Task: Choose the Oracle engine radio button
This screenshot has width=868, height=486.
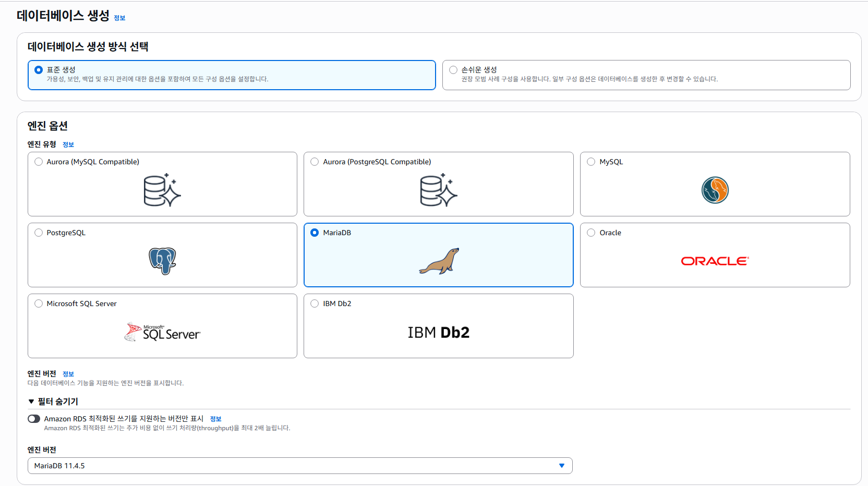Action: pyautogui.click(x=591, y=233)
